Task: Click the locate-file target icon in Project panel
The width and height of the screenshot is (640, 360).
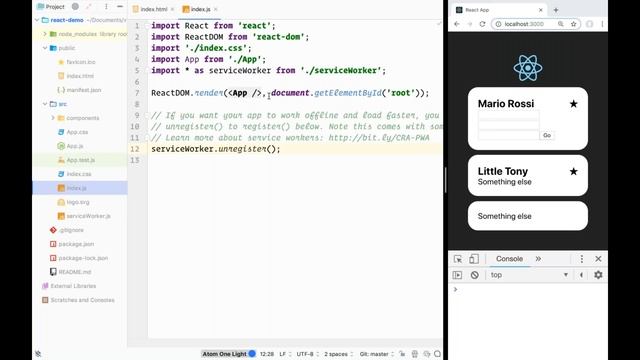Action: tap(75, 7)
